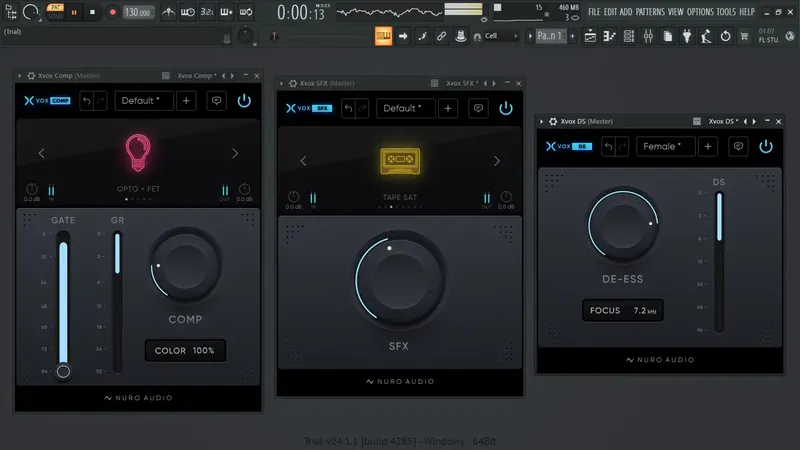Open the PATTERNS menu

coord(650,12)
